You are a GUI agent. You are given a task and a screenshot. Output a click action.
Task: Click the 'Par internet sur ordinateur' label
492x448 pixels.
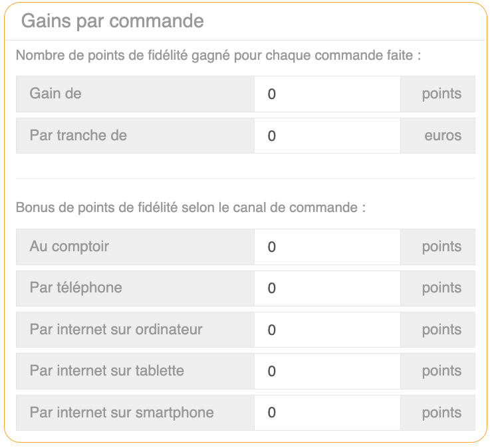click(x=116, y=330)
